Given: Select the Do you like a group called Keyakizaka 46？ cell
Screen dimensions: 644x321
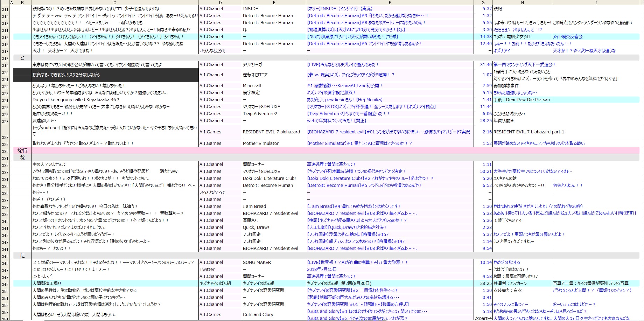Looking at the screenshot, I should (x=115, y=99).
